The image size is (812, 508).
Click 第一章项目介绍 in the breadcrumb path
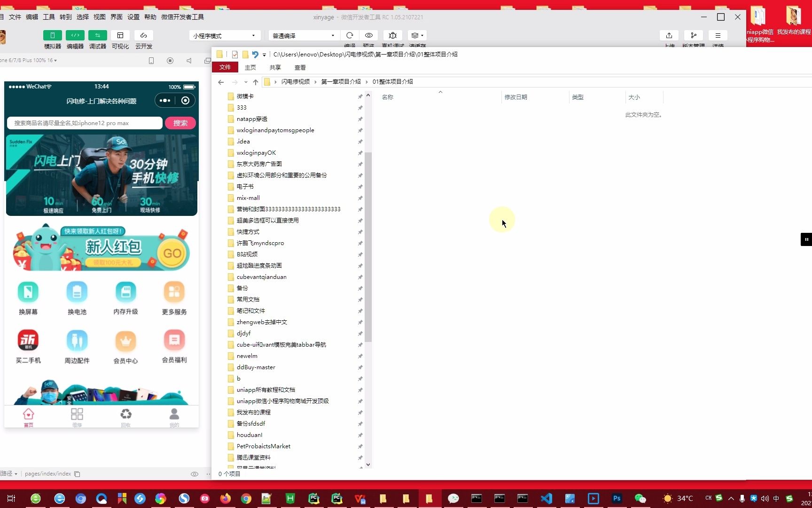(x=341, y=82)
